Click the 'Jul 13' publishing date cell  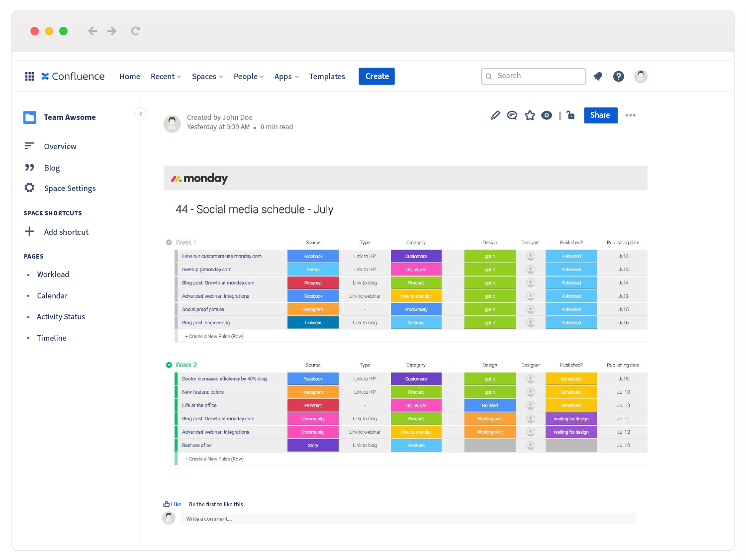click(623, 405)
